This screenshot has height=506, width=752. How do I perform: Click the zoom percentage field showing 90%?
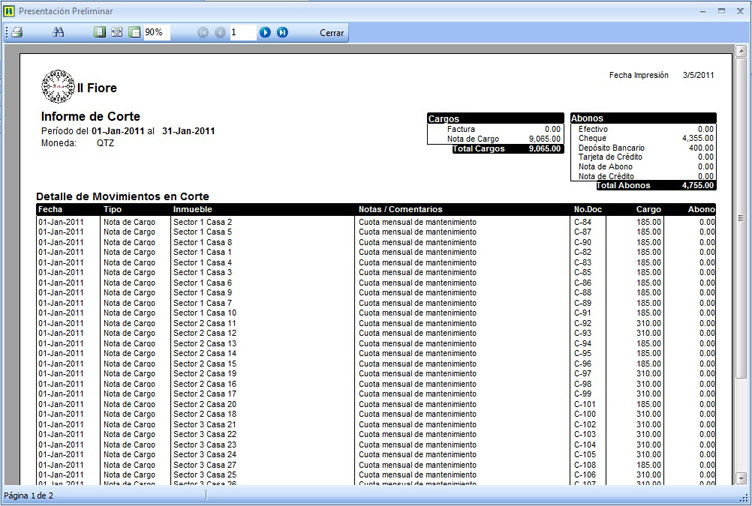click(x=156, y=32)
